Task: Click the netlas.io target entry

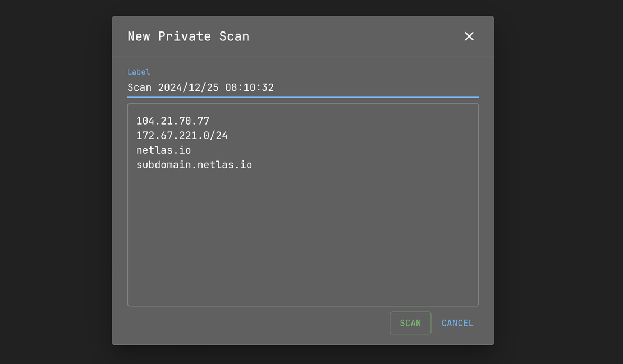Action: point(163,150)
